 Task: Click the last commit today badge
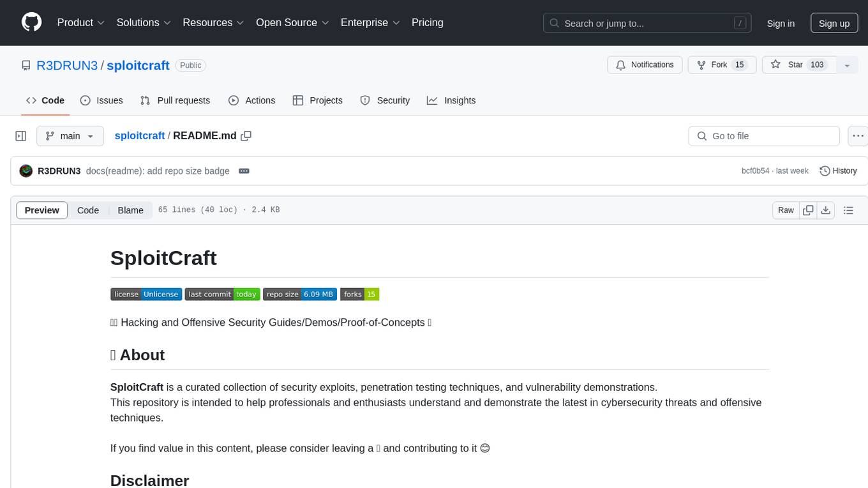(222, 294)
